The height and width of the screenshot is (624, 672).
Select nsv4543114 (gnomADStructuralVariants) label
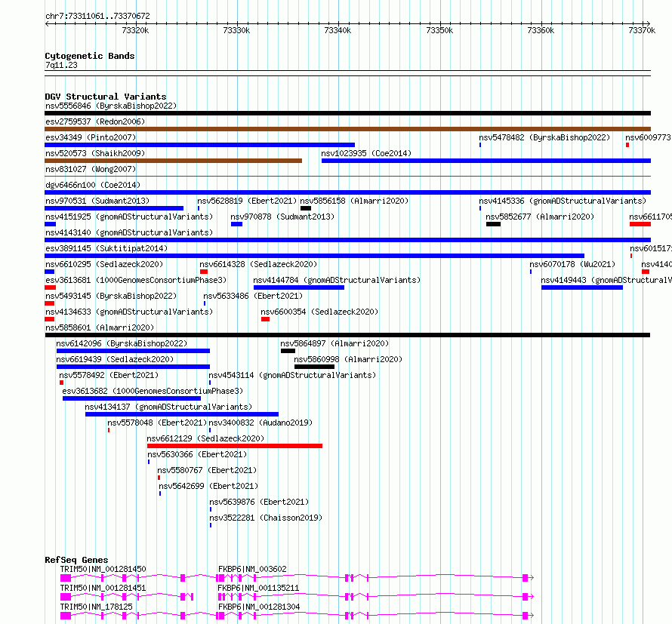[x=292, y=375]
